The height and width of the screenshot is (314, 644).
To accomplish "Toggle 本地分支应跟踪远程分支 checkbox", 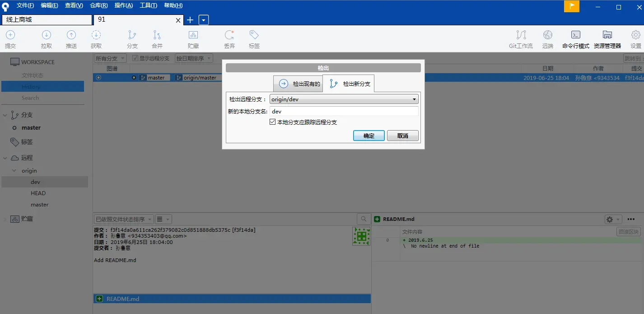I will [272, 122].
